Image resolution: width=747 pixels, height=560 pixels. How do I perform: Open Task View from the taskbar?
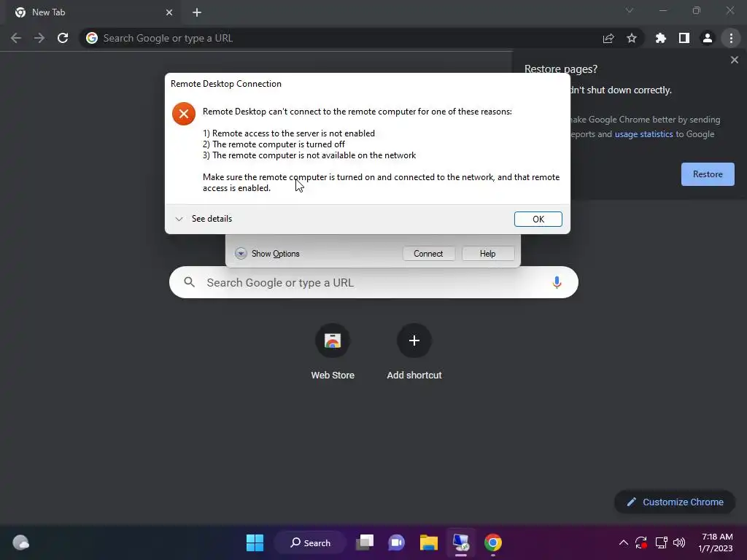[x=365, y=542]
